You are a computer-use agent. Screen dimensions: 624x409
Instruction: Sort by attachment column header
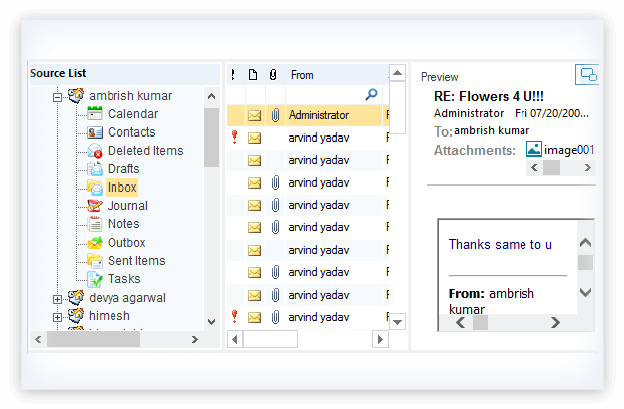(273, 75)
